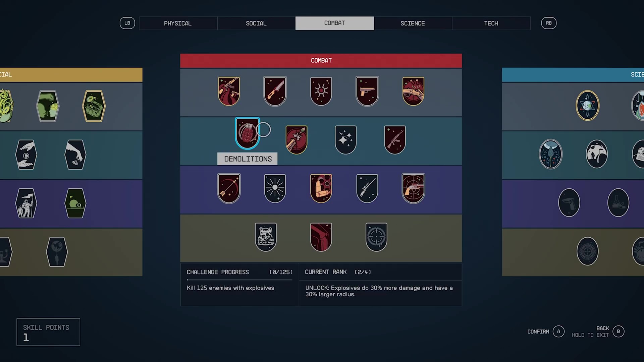This screenshot has height=362, width=644.
Task: Choose the sniper rifle skill badge
Action: click(x=367, y=188)
